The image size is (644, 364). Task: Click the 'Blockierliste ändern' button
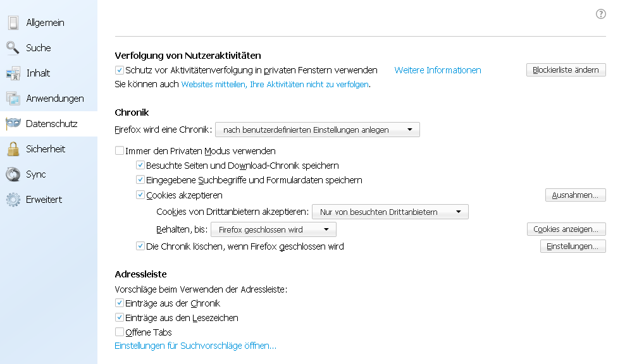[x=566, y=70]
